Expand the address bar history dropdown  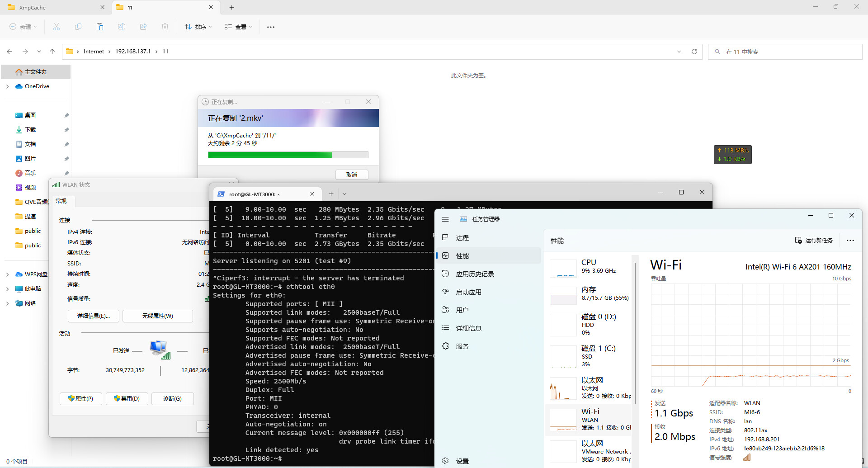pyautogui.click(x=679, y=52)
